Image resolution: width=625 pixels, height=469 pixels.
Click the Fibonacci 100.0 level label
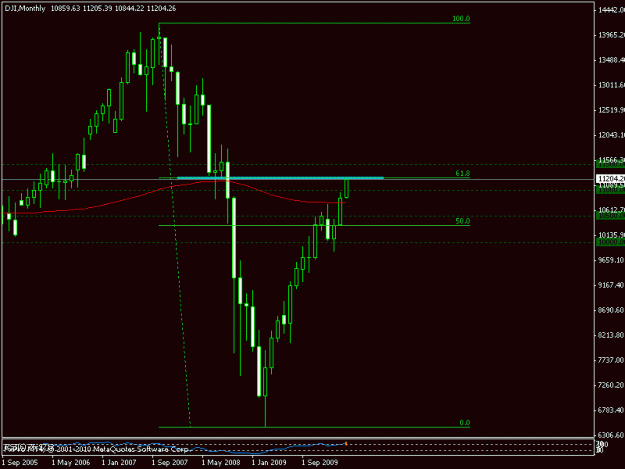pos(461,19)
